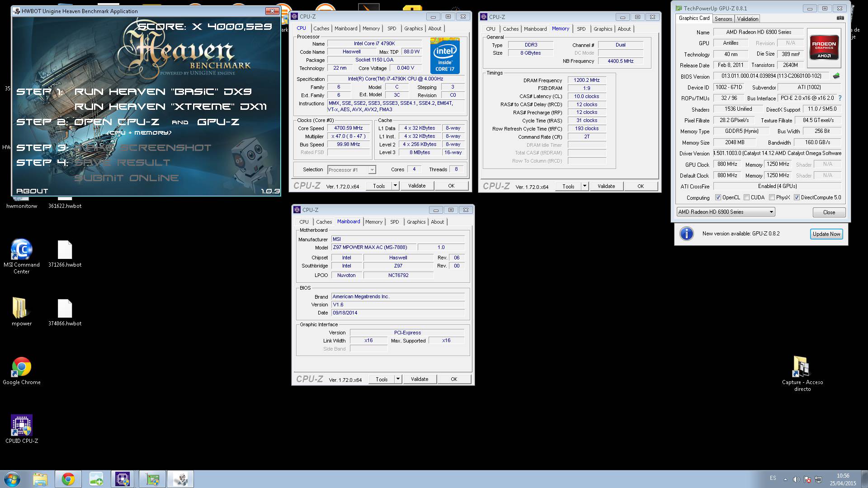This screenshot has width=868, height=488.
Task: Open Tools dropdown arrow in Mainboard window
Action: click(x=398, y=379)
